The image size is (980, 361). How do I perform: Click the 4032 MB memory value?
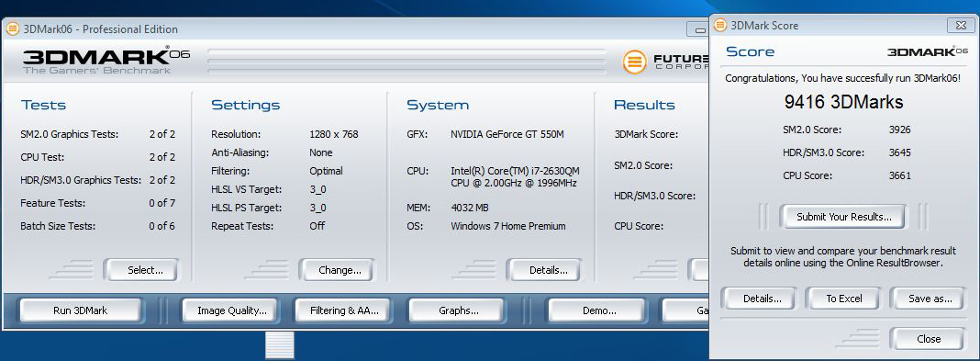click(x=470, y=208)
